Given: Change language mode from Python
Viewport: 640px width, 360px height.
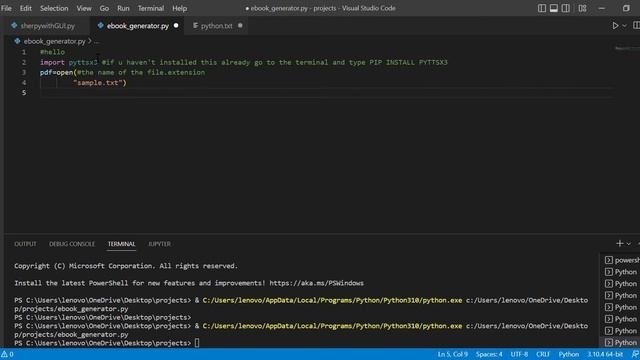Looking at the screenshot, I should pos(569,354).
